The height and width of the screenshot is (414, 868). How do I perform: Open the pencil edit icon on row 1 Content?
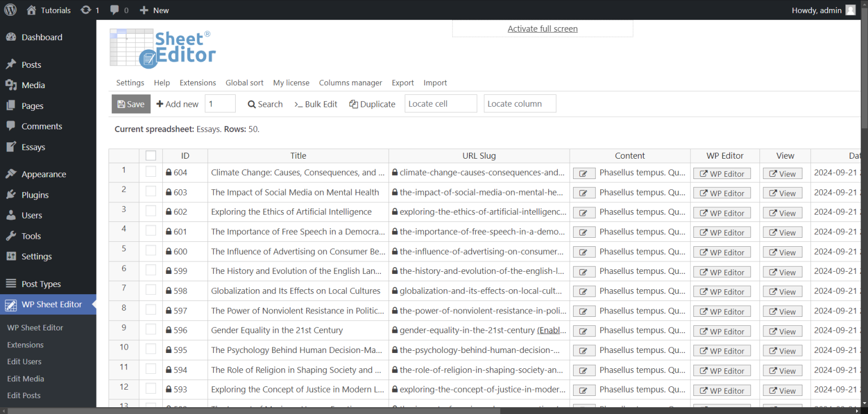(584, 173)
